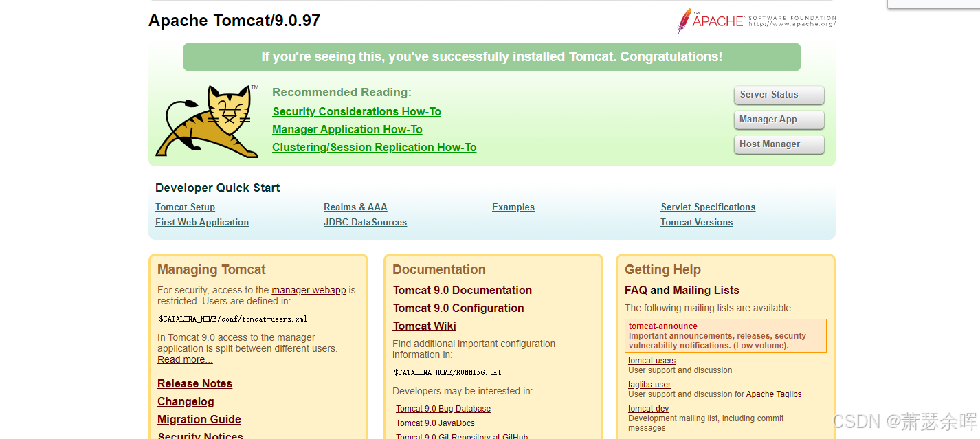This screenshot has width=980, height=439.
Task: Click Documentation panel heading
Action: (x=439, y=269)
